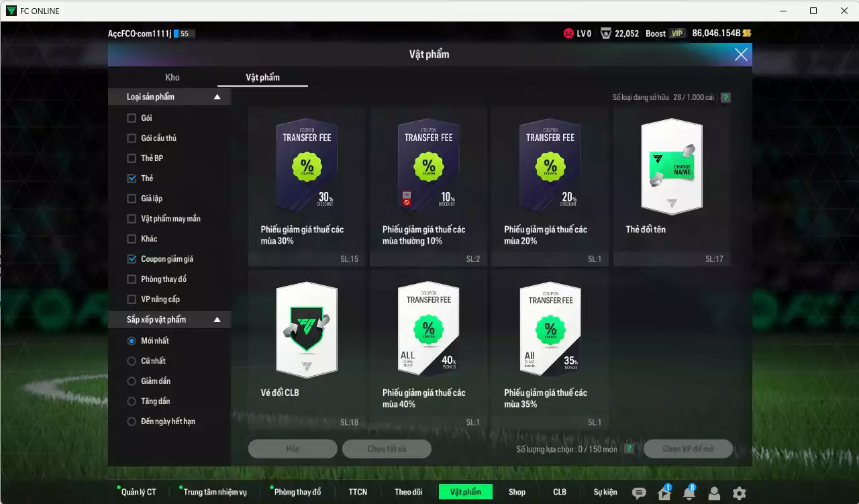Image resolution: width=859 pixels, height=504 pixels.
Task: Open the home notification icon with badge 1
Action: (664, 493)
